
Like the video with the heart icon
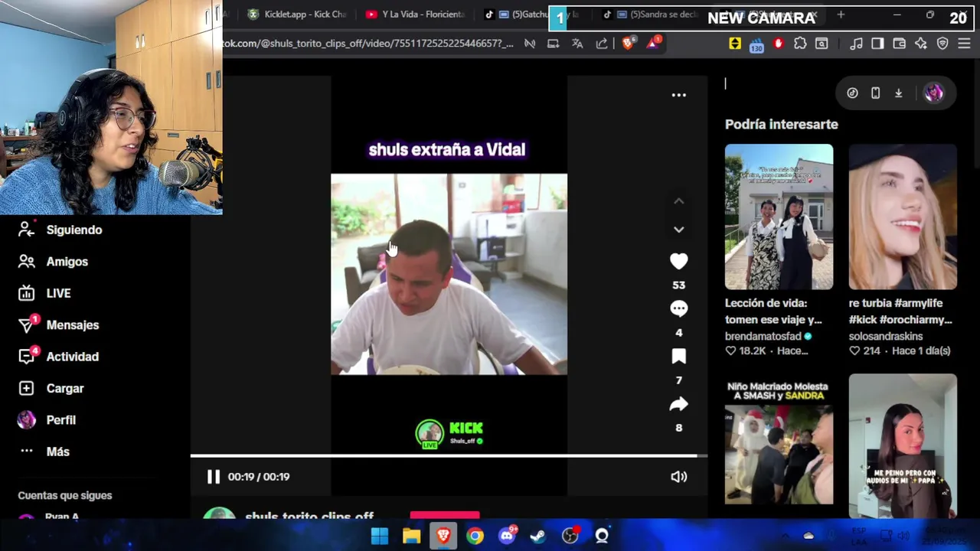click(678, 262)
